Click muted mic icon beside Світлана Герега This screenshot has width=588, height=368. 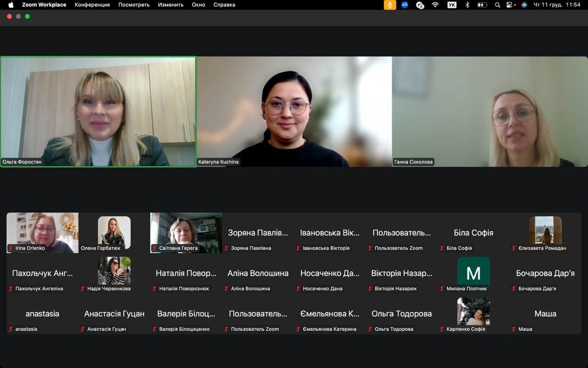155,248
